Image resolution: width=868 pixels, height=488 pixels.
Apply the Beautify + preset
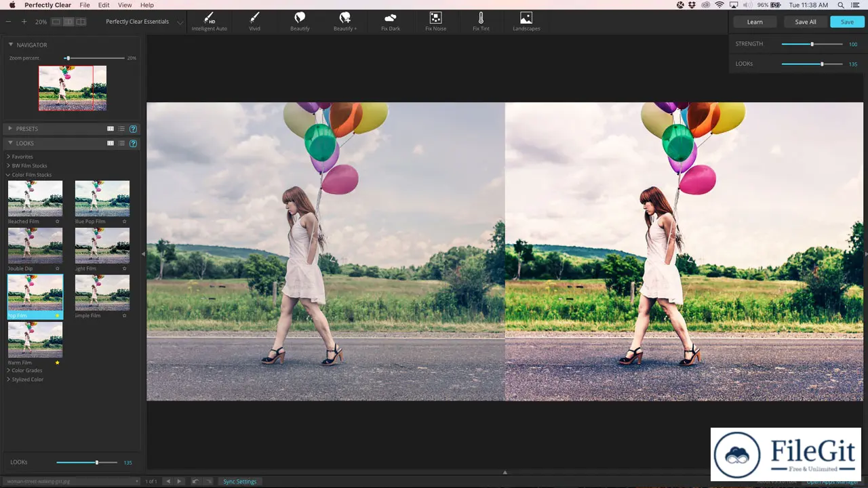tap(345, 21)
